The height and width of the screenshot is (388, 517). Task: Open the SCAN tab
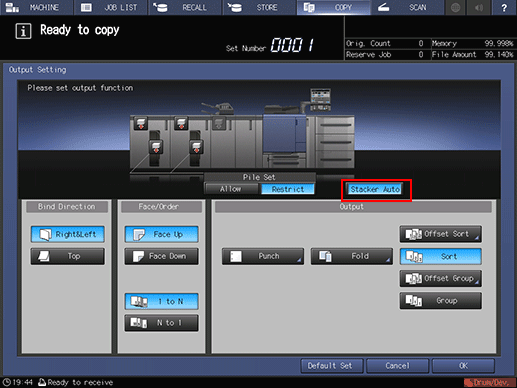(x=408, y=7)
